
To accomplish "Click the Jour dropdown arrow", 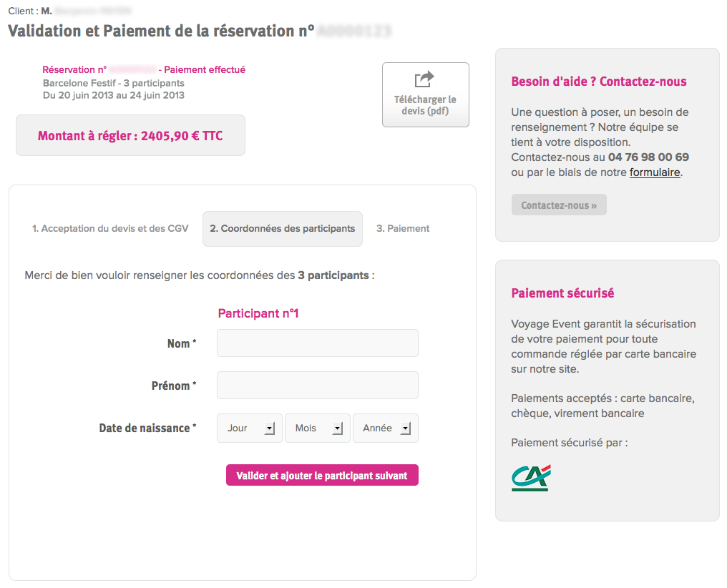I will tap(269, 428).
